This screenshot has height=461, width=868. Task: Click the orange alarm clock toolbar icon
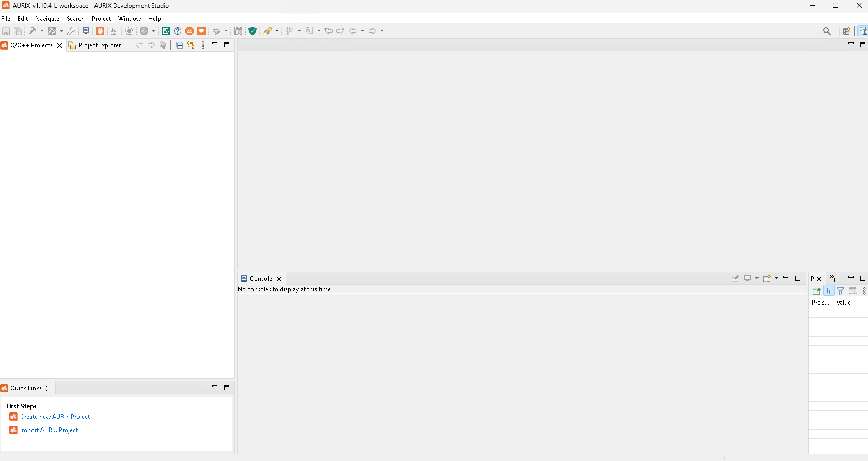pos(100,31)
